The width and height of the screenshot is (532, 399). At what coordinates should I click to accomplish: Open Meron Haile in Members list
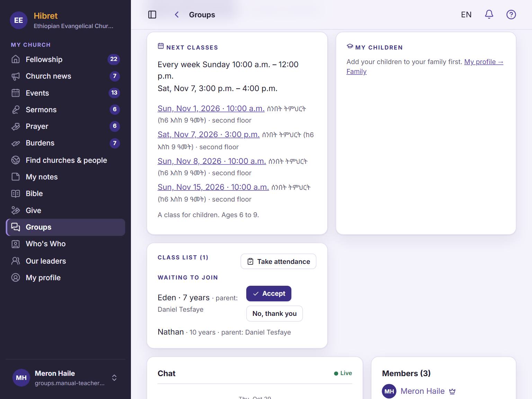point(422,391)
